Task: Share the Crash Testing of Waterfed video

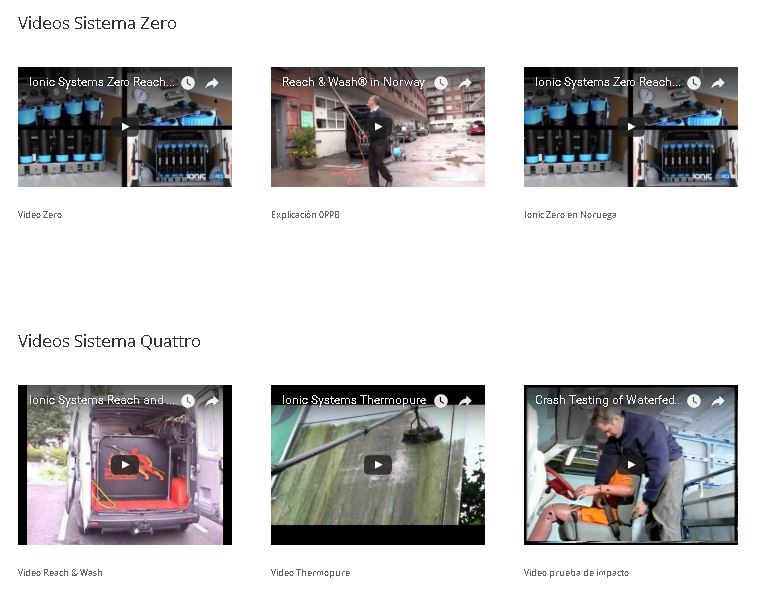Action: [718, 401]
